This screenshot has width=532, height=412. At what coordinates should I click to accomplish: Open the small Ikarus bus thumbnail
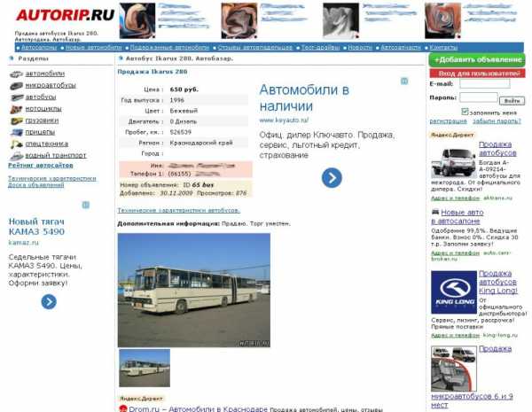point(145,368)
